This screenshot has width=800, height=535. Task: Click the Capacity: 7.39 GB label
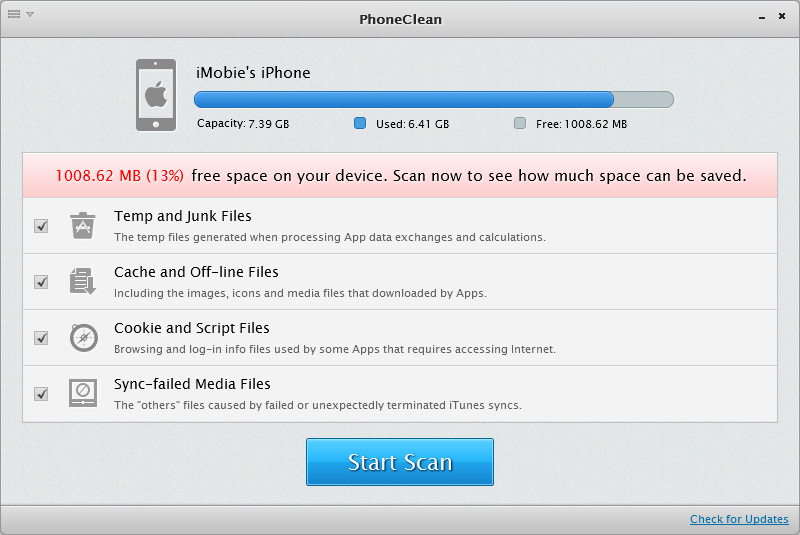[x=243, y=124]
